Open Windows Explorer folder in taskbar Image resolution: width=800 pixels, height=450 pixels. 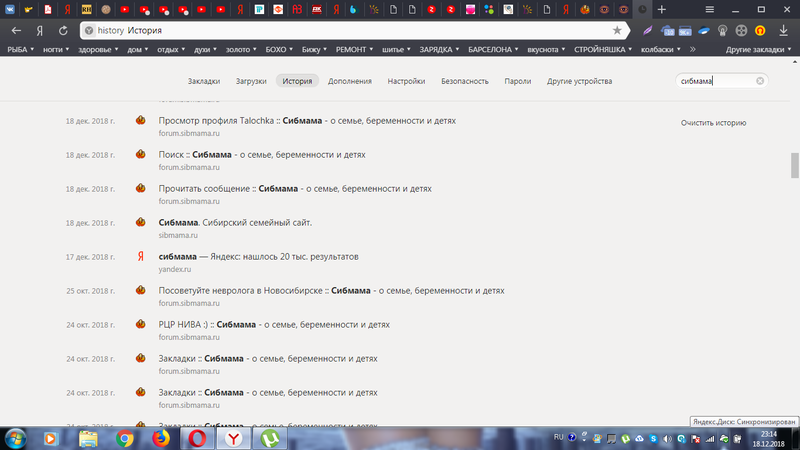pos(88,438)
